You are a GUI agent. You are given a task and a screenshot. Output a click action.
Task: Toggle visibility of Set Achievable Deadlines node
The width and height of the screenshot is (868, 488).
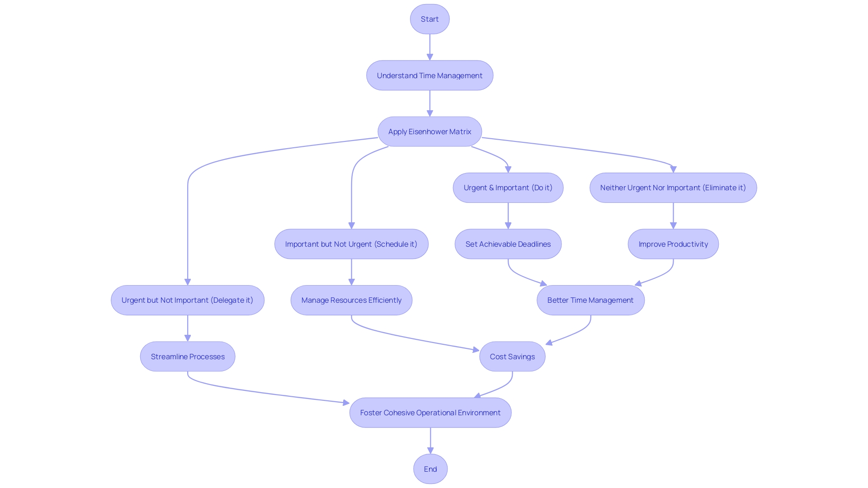pyautogui.click(x=508, y=244)
